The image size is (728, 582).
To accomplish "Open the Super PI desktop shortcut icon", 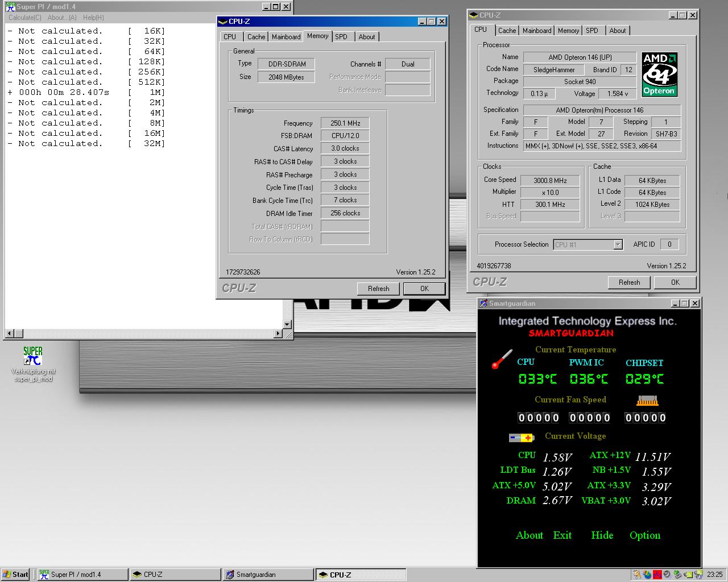I will (x=33, y=356).
